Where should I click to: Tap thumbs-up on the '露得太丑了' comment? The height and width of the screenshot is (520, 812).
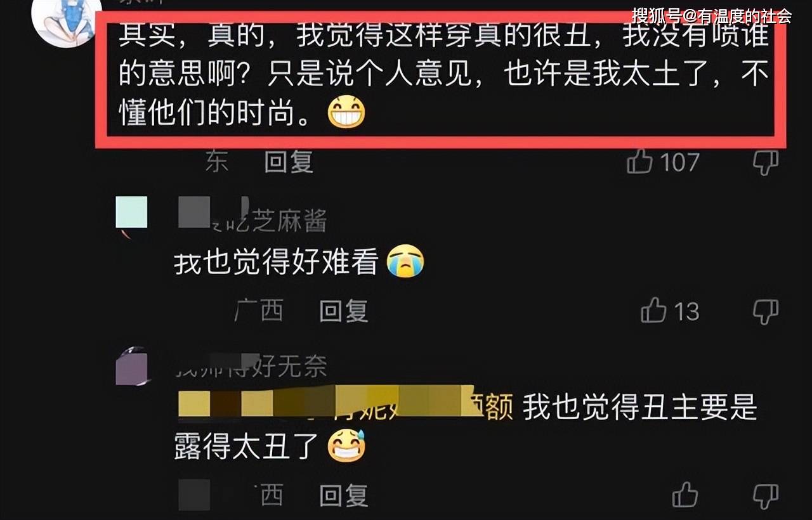tap(685, 495)
